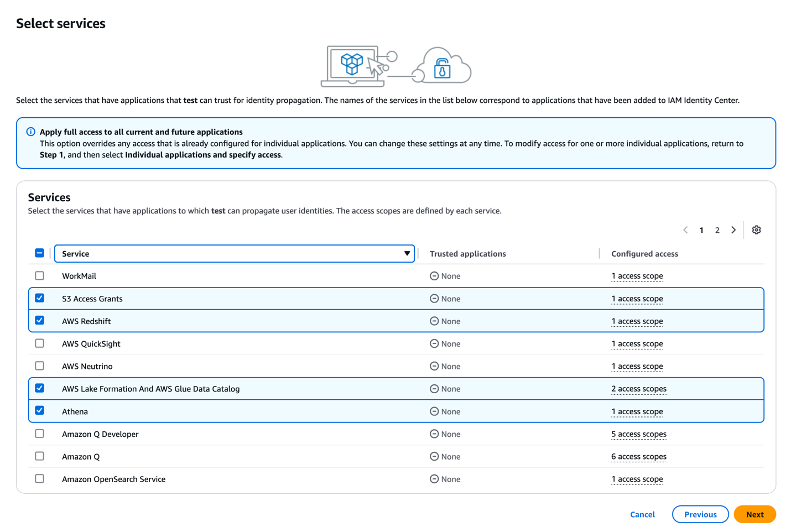Check the AWS Neutrino checkbox
The height and width of the screenshot is (532, 791).
point(39,366)
